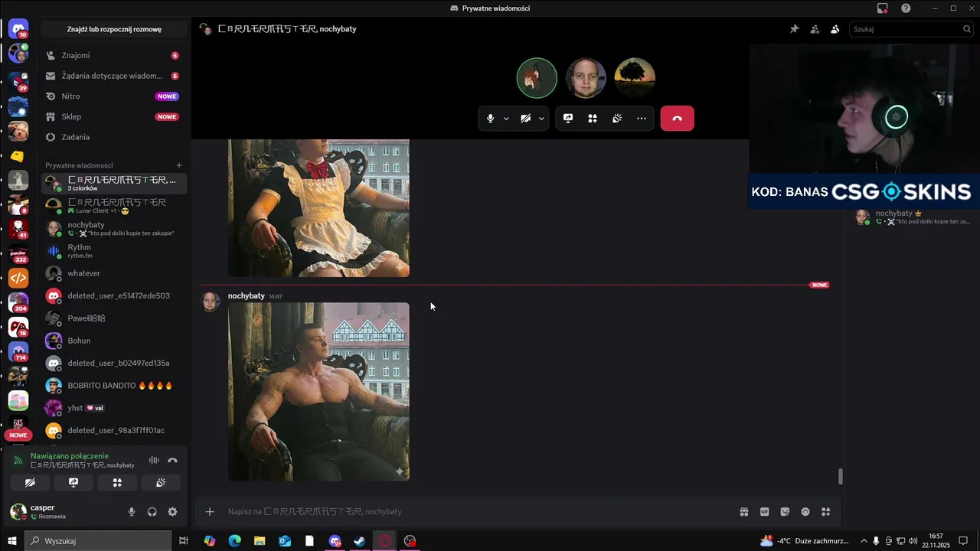This screenshot has width=980, height=551.
Task: Disconnect via voice panel hang-up icon
Action: (172, 460)
